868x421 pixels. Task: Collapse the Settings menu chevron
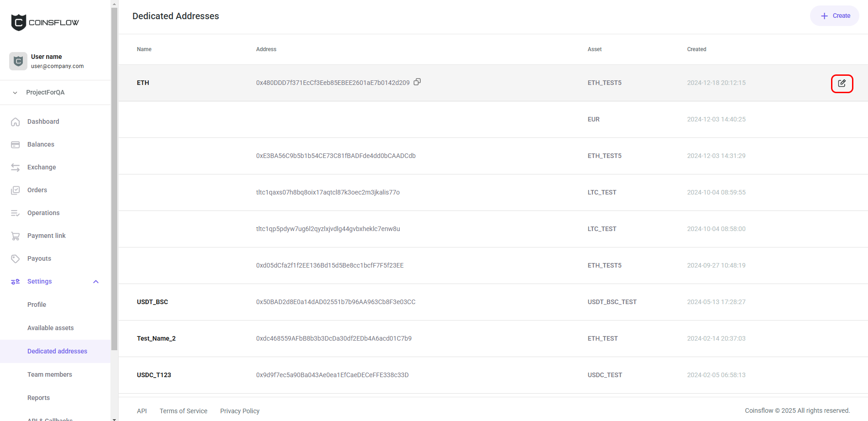[x=96, y=282]
